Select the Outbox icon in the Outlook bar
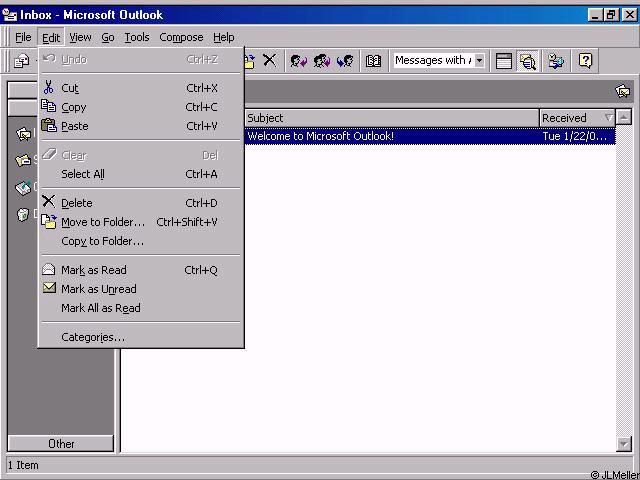 pyautogui.click(x=23, y=187)
